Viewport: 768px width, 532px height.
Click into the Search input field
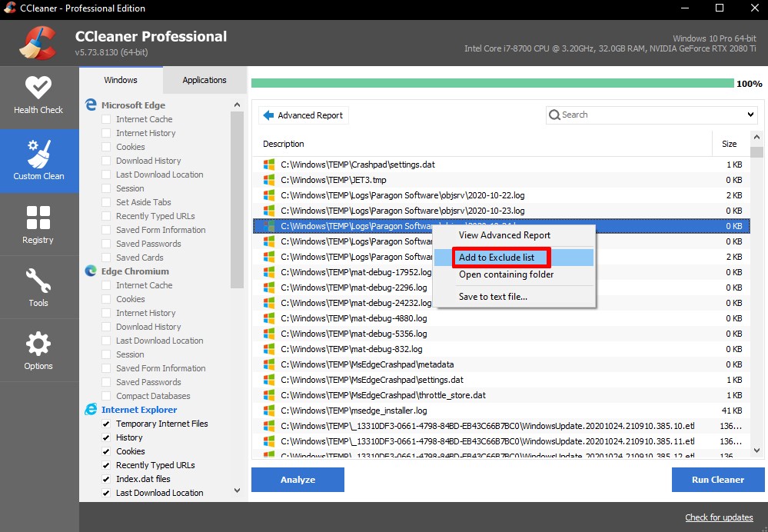point(651,115)
